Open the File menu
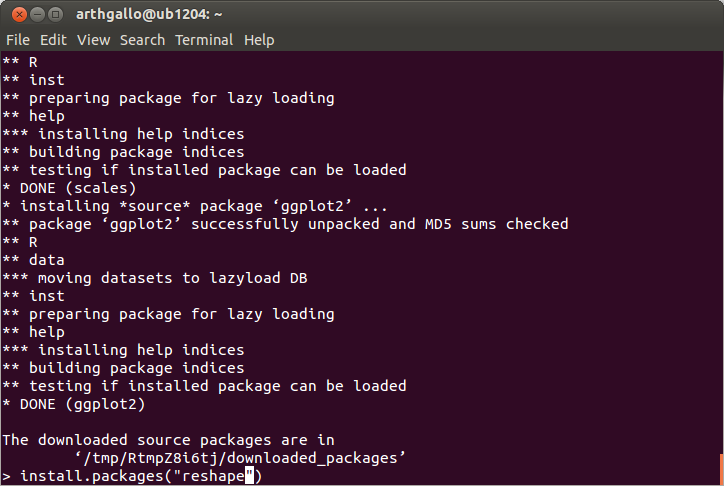This screenshot has height=486, width=724. [18, 40]
